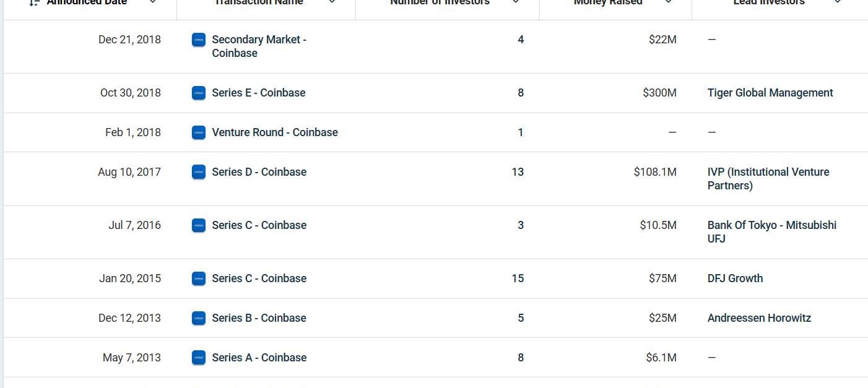Click Coinbase logo next to Series D
868x388 pixels.
pos(199,173)
